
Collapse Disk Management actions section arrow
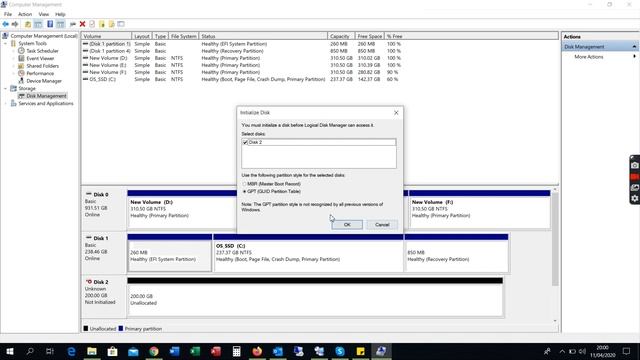(x=634, y=47)
